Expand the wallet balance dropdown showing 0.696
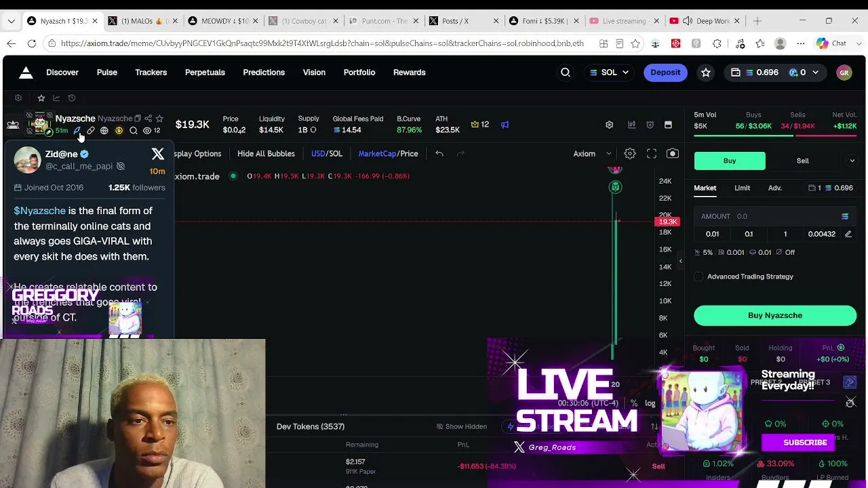Screen dimensions: 868x488 (816, 73)
